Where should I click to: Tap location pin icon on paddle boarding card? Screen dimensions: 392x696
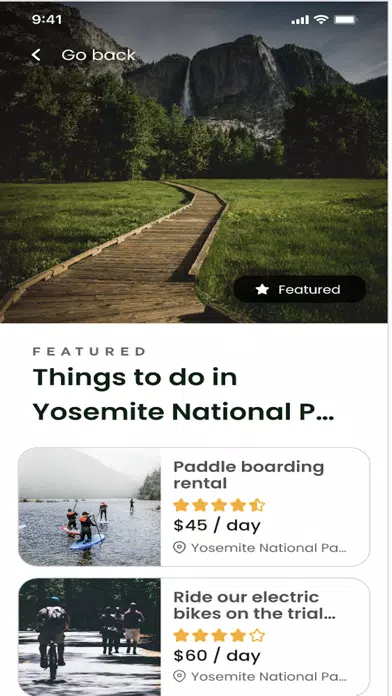[179, 548]
